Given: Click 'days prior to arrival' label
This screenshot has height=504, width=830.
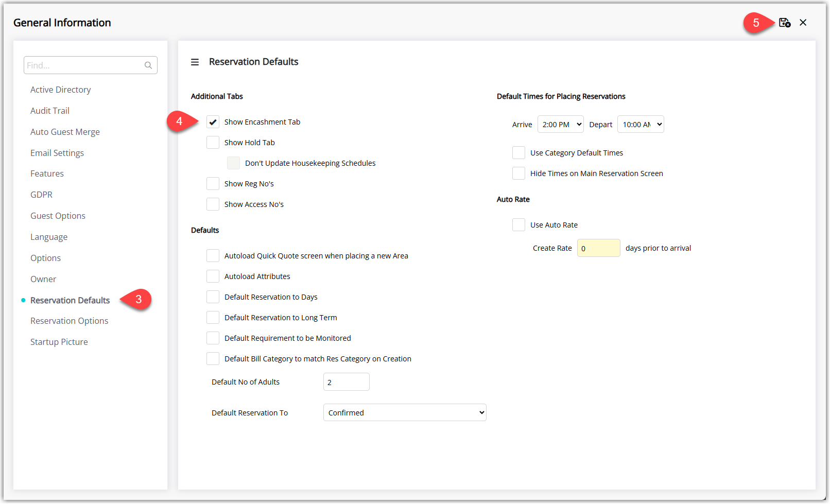Looking at the screenshot, I should [x=659, y=248].
